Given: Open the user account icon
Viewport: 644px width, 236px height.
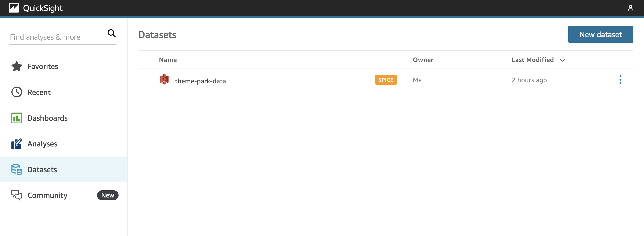Looking at the screenshot, I should [630, 8].
